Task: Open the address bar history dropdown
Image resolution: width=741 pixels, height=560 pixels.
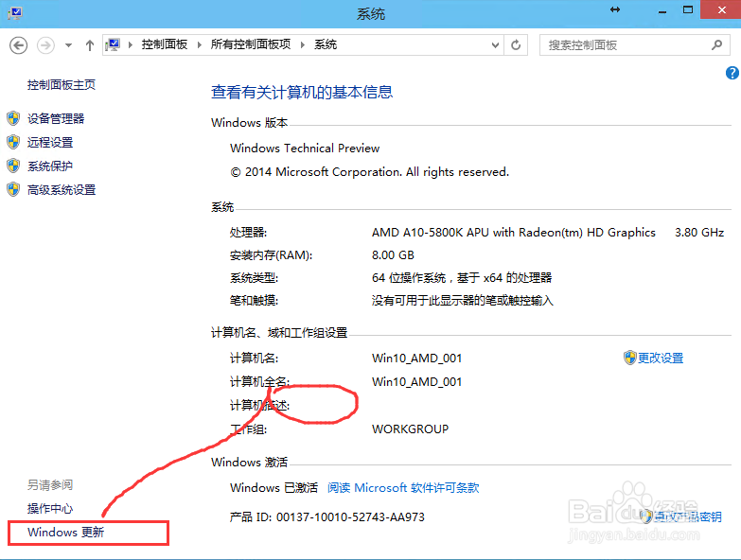Action: [495, 45]
